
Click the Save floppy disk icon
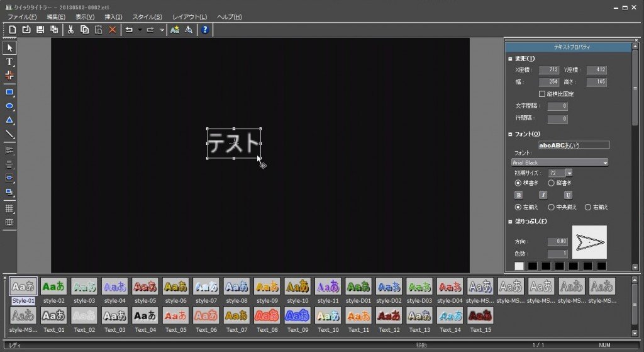[40, 30]
